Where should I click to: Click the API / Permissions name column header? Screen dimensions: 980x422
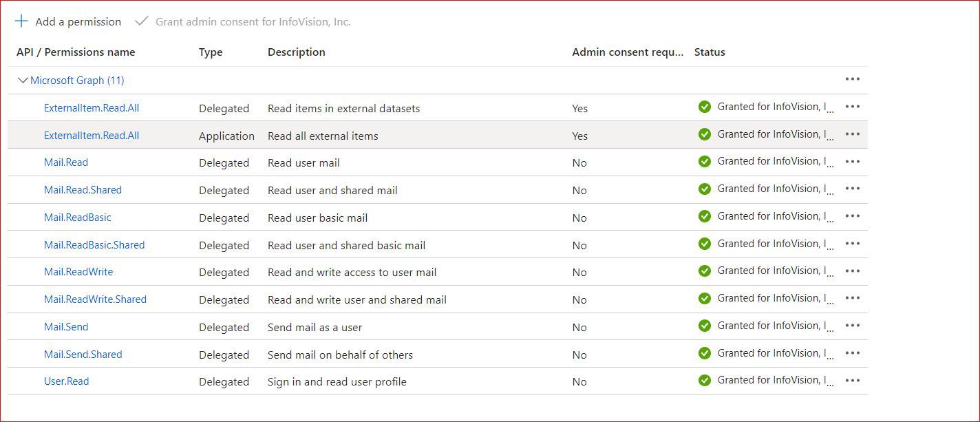(x=76, y=52)
